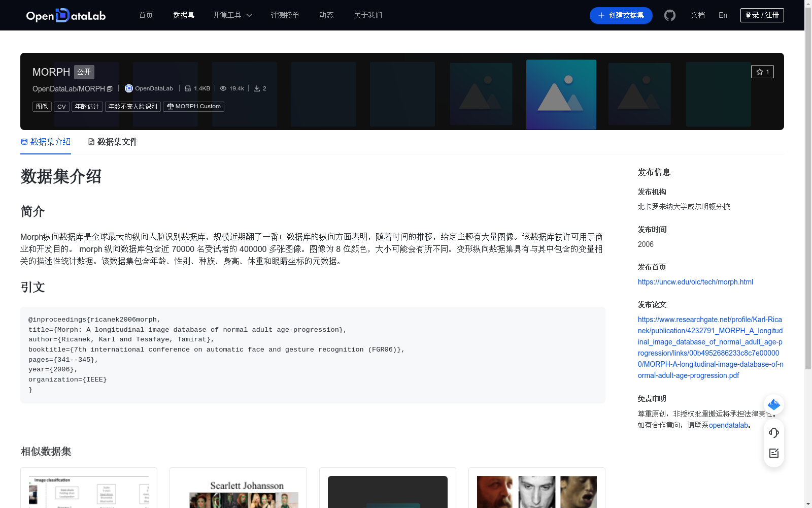The image size is (812, 508).
Task: Expand the 开源工具 dropdown menu
Action: coord(232,15)
